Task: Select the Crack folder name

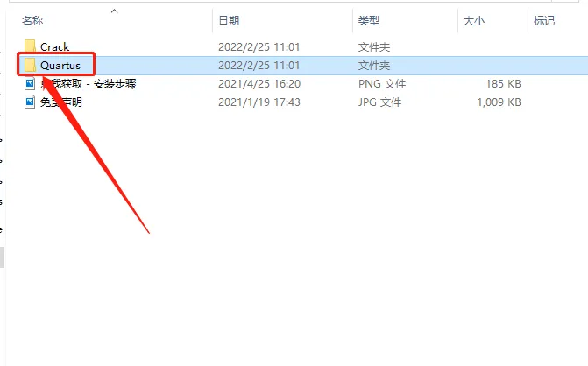Action: (x=54, y=47)
